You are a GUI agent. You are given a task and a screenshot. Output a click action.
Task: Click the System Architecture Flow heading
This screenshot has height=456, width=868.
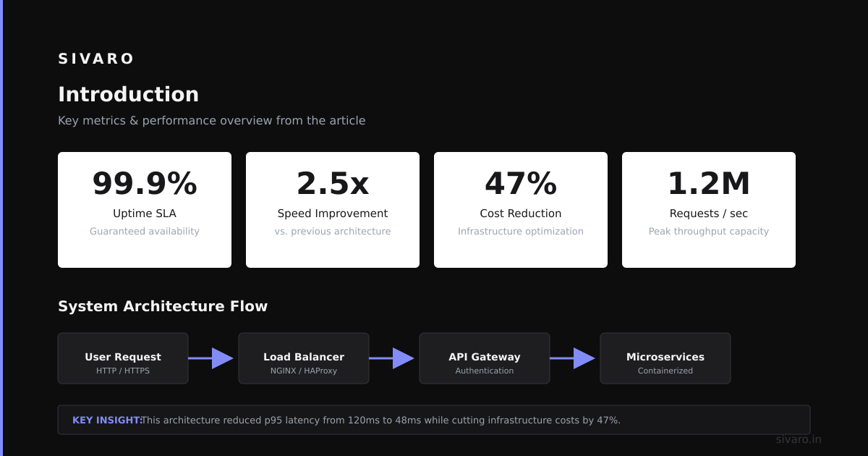coord(163,306)
